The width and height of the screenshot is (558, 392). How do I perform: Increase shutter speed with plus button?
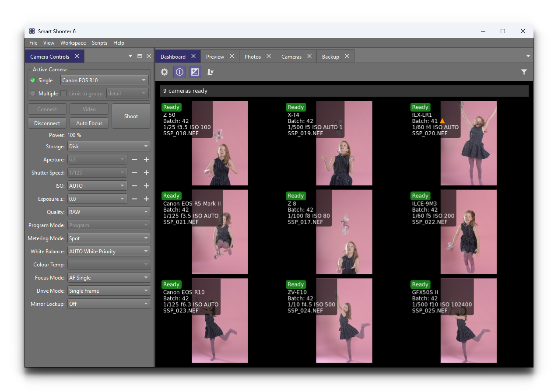coord(146,173)
